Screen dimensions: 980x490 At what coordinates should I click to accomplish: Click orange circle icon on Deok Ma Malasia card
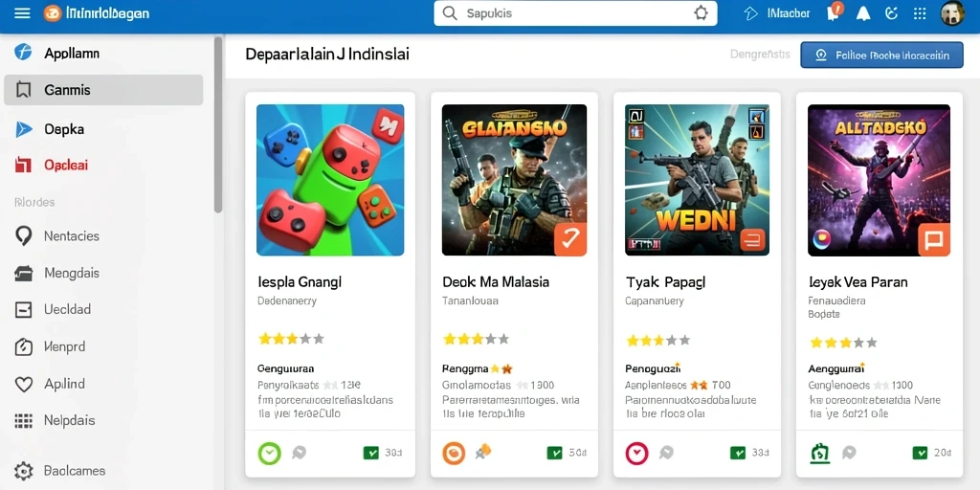click(x=454, y=453)
